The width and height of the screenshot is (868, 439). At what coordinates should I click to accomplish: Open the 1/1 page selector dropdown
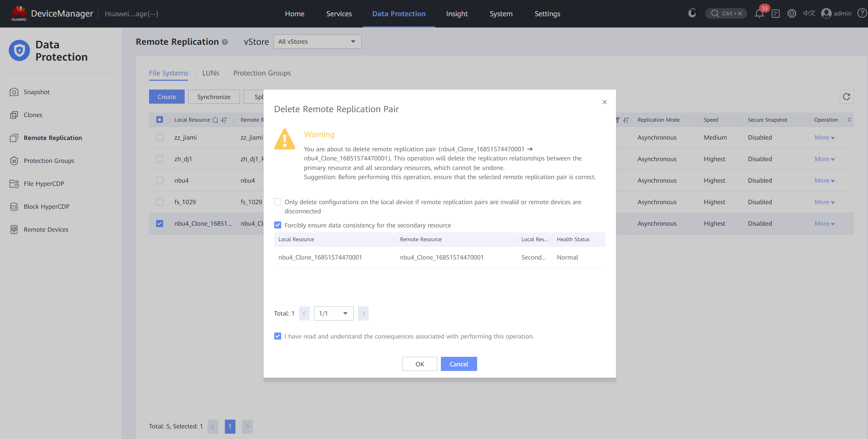coord(333,313)
